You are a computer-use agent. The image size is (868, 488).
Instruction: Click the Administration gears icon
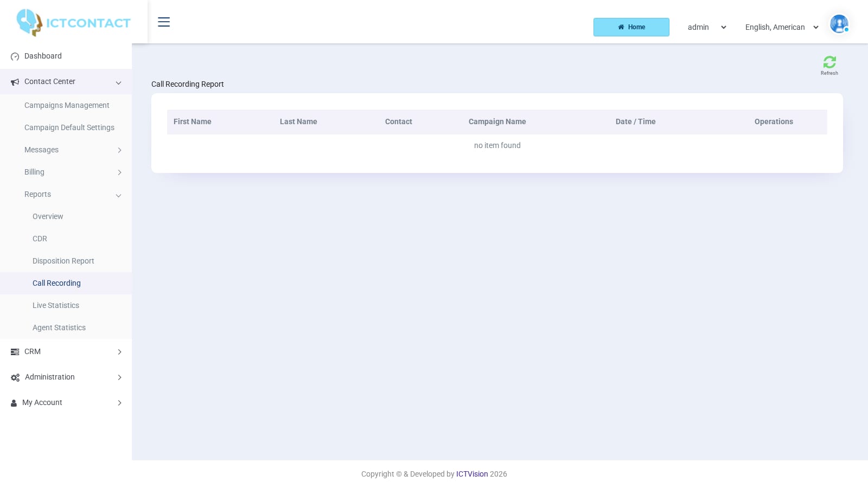(x=15, y=377)
